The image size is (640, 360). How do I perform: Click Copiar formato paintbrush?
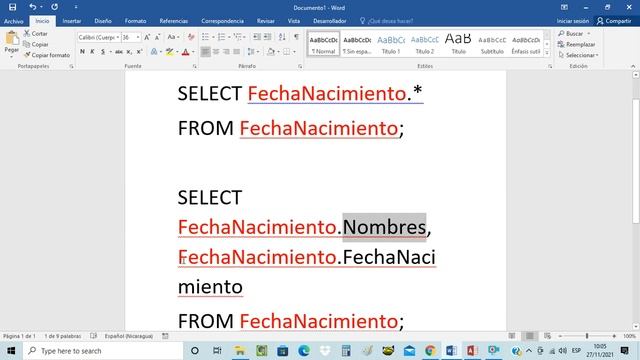click(x=47, y=55)
